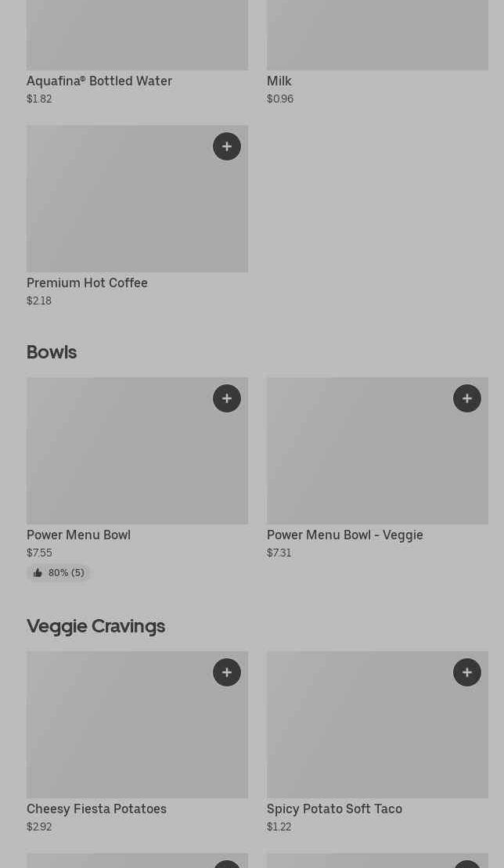Image resolution: width=504 pixels, height=868 pixels.
Task: Add Power Menu Bowl using plus button
Action: (x=227, y=398)
